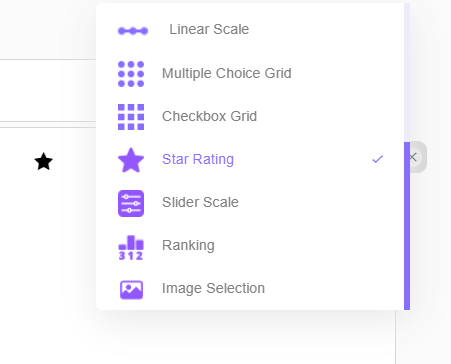Click the scrollbar track above the thumb
This screenshot has width=451, height=364.
pyautogui.click(x=407, y=73)
